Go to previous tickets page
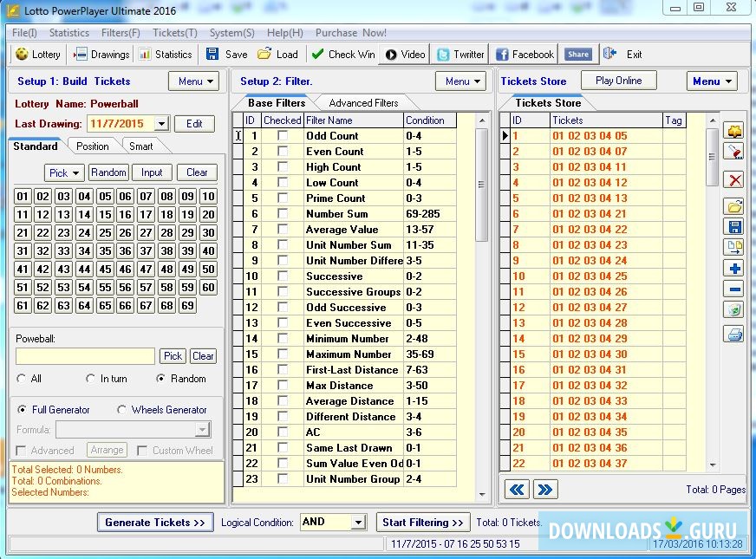Image resolution: width=756 pixels, height=559 pixels. point(517,490)
